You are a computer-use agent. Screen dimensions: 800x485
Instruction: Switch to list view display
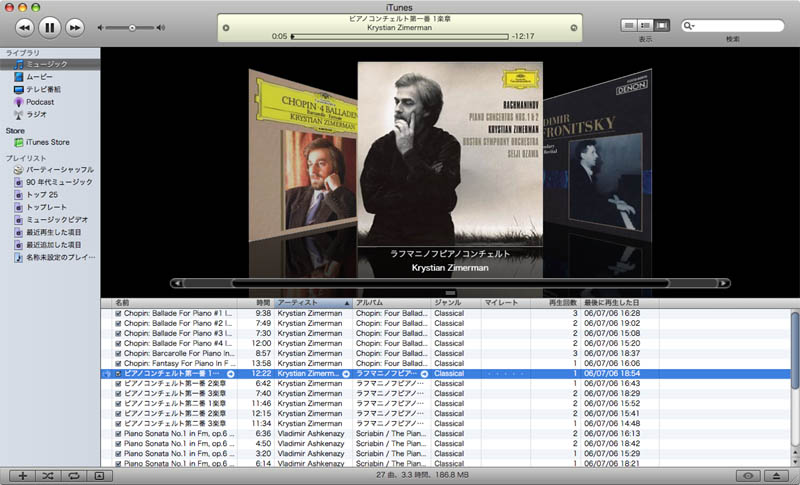click(x=628, y=25)
